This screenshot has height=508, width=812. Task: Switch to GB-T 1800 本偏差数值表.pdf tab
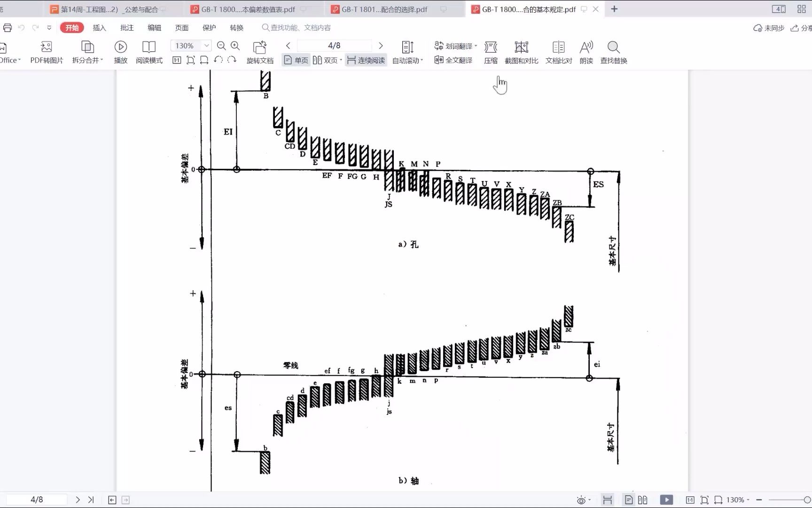point(248,9)
